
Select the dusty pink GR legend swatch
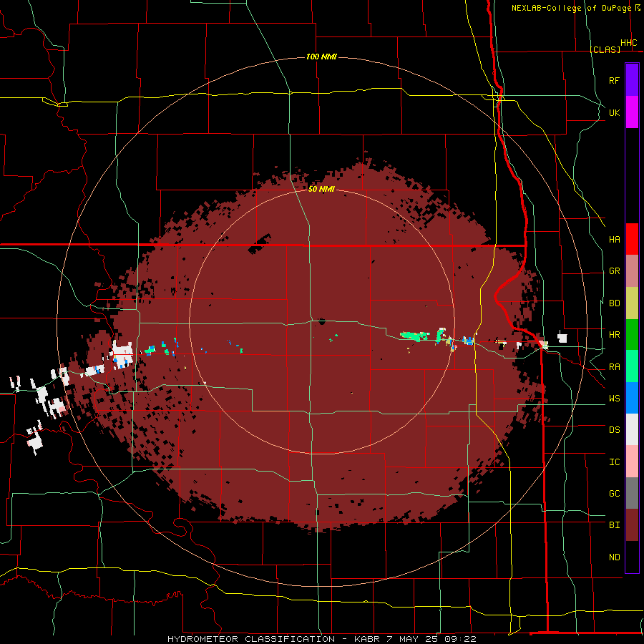(632, 271)
